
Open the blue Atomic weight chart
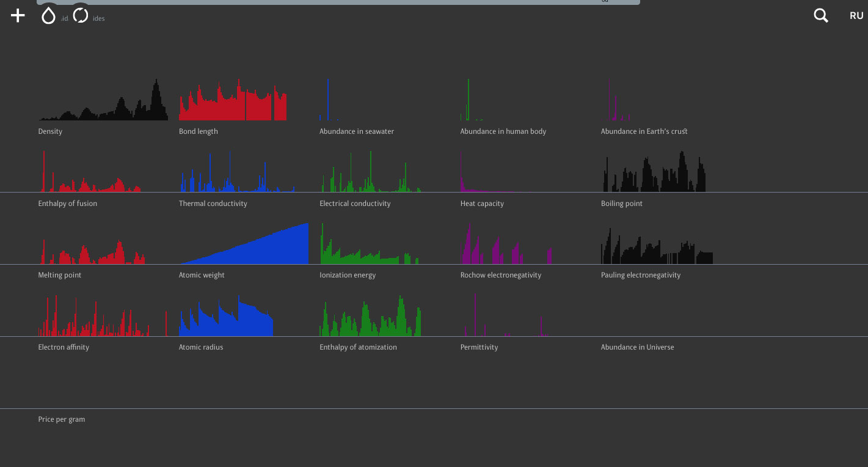tap(244, 248)
